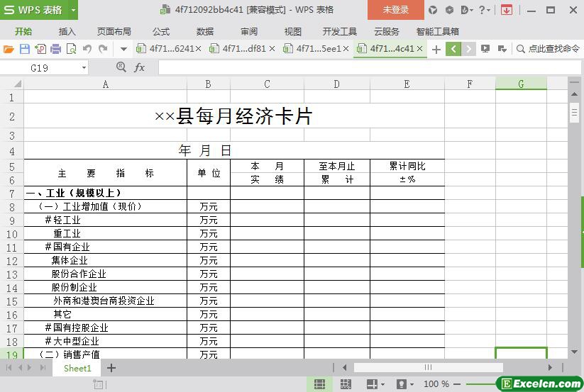Close the 4f71...6241 document tab

point(198,48)
